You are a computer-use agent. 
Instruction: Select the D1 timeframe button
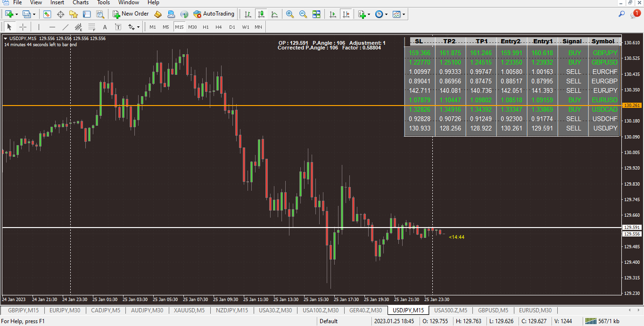pyautogui.click(x=232, y=27)
